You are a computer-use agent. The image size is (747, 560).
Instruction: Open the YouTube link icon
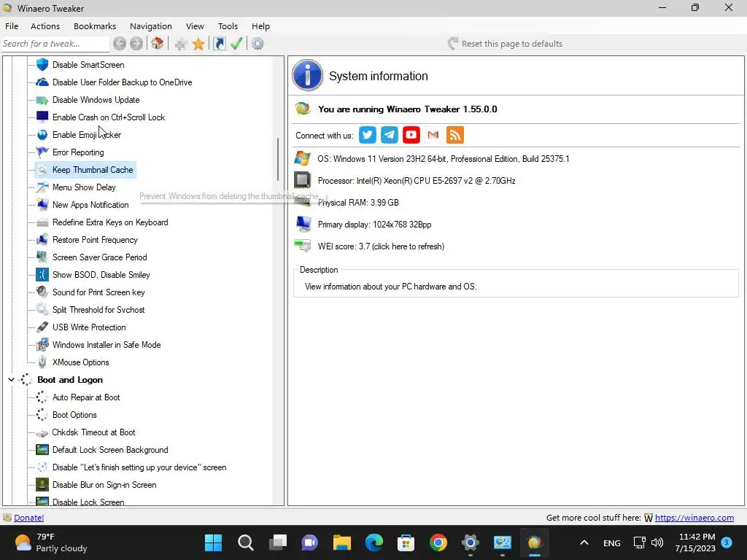point(411,135)
